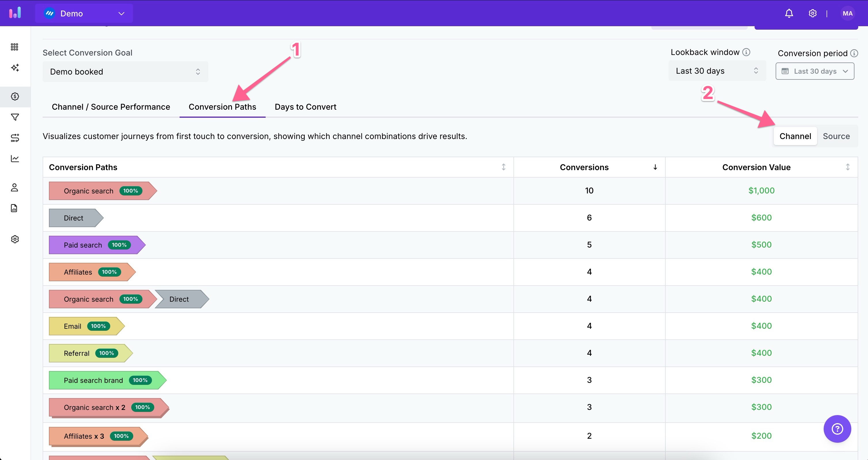Click the MA user avatar
Image resolution: width=868 pixels, height=460 pixels.
[x=847, y=14]
